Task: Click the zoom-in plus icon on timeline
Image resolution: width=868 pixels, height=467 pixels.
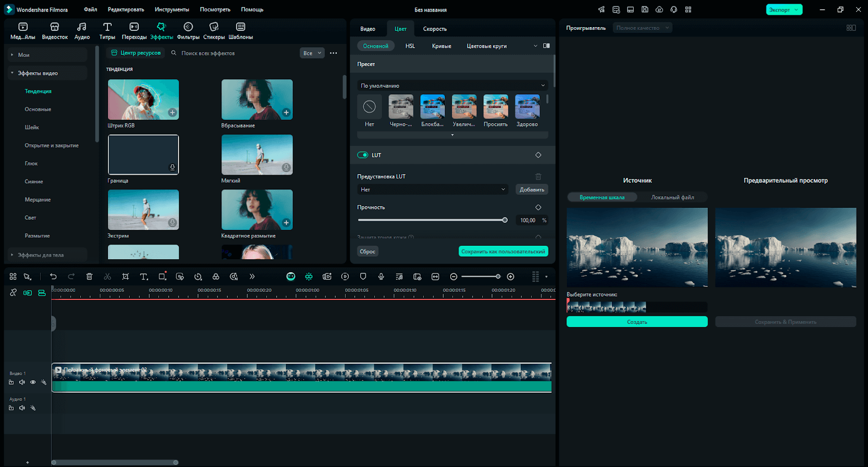Action: 510,277
